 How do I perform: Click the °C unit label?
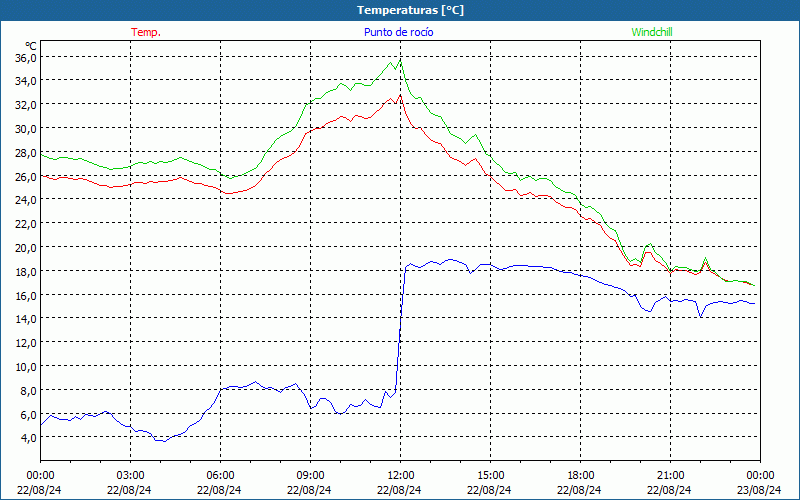(31, 46)
